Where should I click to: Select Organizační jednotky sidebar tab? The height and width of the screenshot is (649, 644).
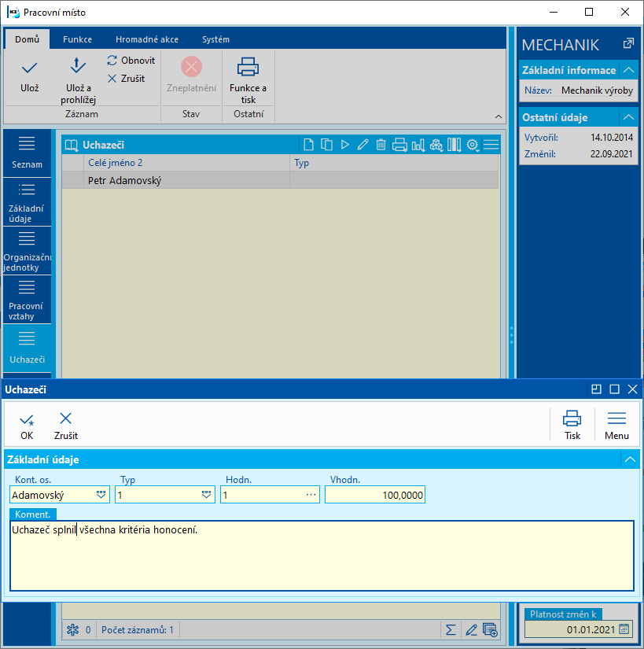[x=27, y=251]
